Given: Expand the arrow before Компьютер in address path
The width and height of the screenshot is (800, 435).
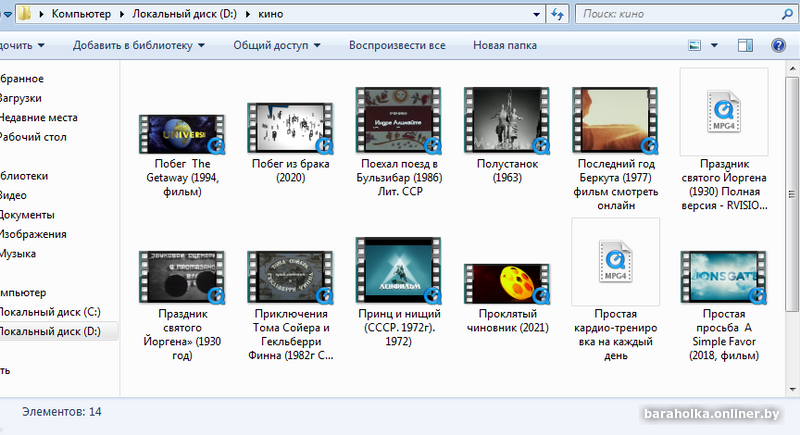Looking at the screenshot, I should 41,14.
